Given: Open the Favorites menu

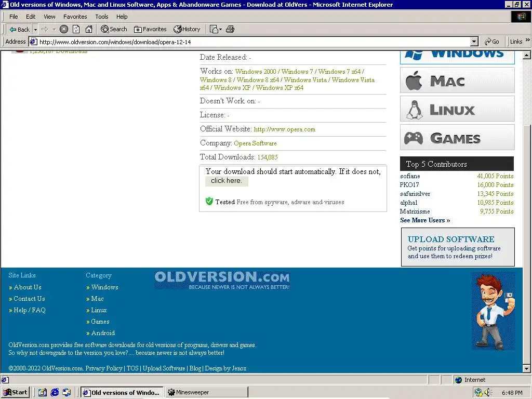Looking at the screenshot, I should coord(75,17).
